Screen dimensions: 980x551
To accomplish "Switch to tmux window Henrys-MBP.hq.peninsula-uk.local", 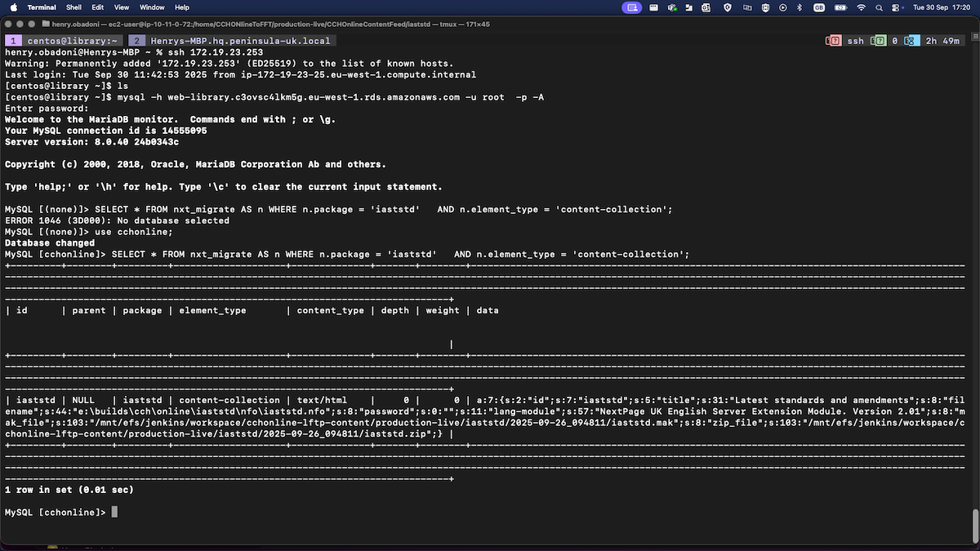I will pyautogui.click(x=231, y=41).
